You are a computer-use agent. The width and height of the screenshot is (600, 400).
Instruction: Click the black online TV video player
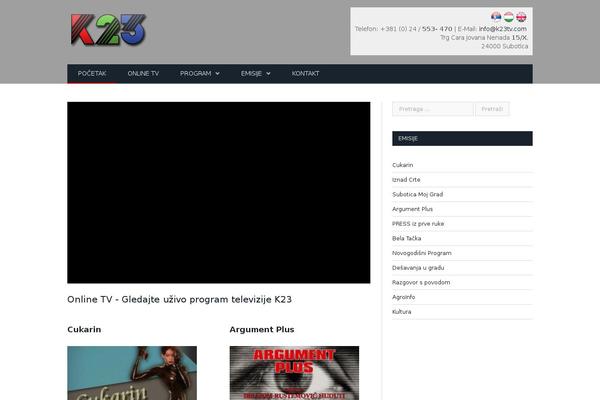point(218,193)
